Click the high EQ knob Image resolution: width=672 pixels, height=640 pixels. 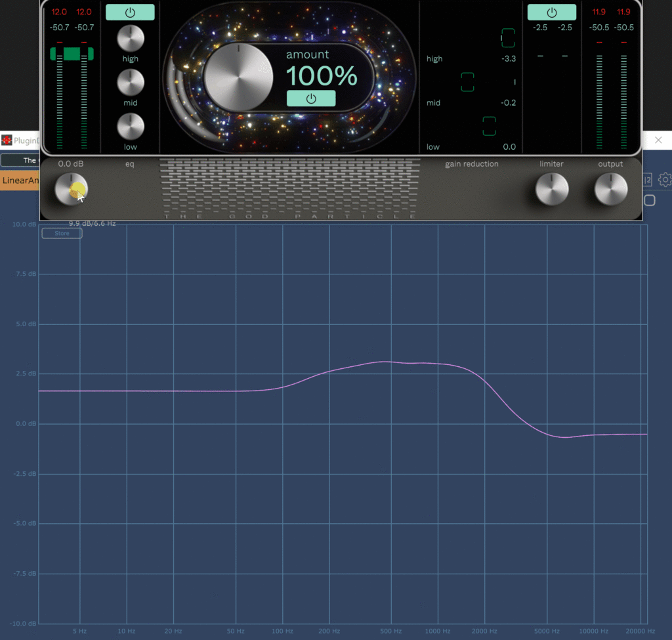click(x=130, y=39)
